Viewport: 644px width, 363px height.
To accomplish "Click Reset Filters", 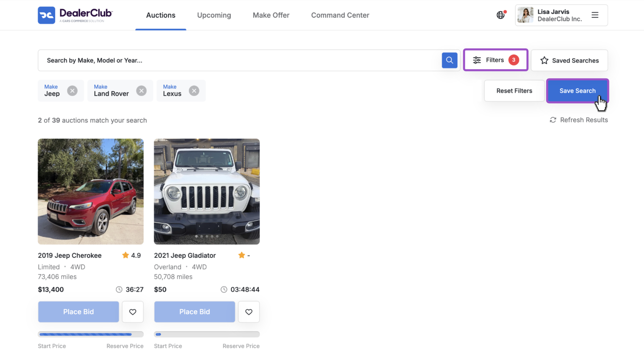I will click(x=514, y=91).
